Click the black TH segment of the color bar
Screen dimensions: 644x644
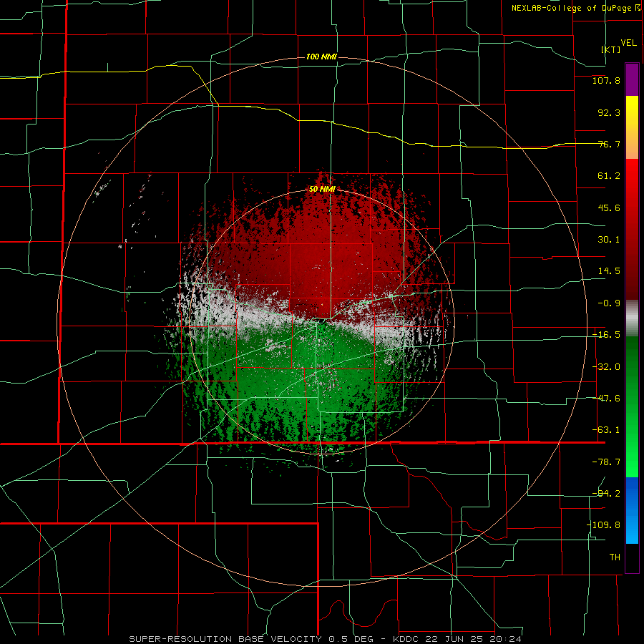[x=632, y=557]
